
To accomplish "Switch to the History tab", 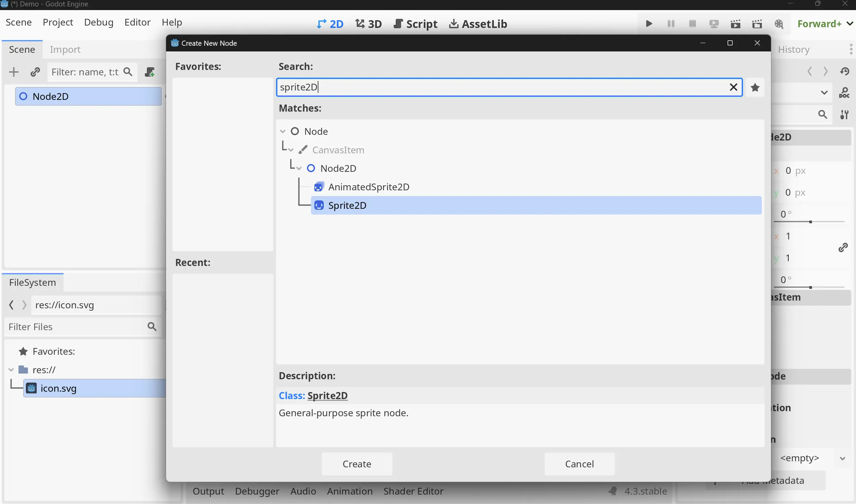I will pyautogui.click(x=794, y=49).
